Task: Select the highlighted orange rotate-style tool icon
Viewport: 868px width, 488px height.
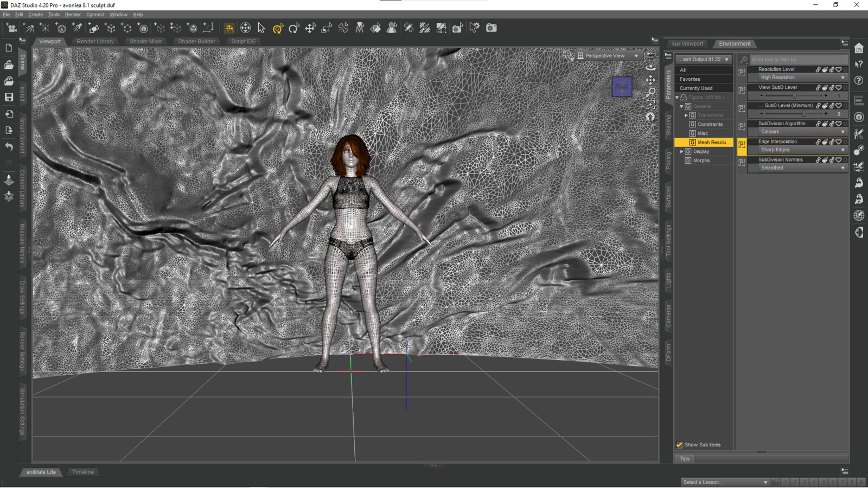Action: tap(278, 28)
